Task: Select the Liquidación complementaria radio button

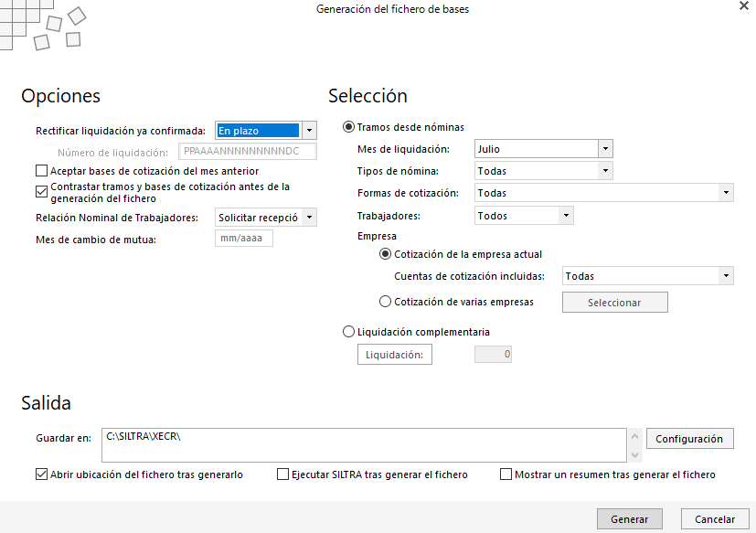Action: click(348, 332)
